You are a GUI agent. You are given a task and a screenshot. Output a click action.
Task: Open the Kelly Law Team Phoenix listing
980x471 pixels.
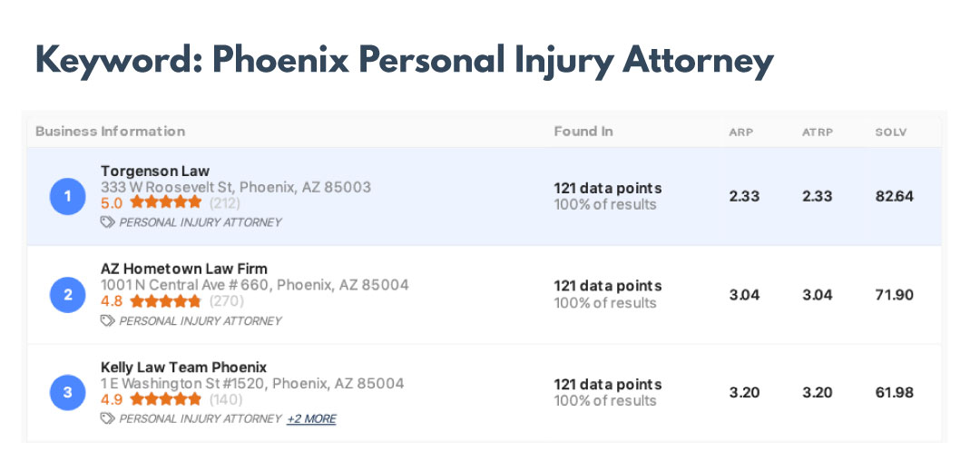(183, 367)
